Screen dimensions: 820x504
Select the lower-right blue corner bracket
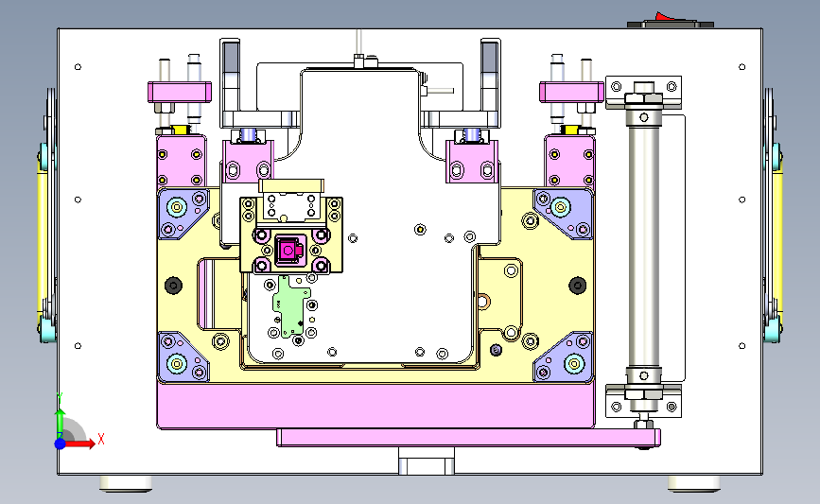tap(564, 356)
